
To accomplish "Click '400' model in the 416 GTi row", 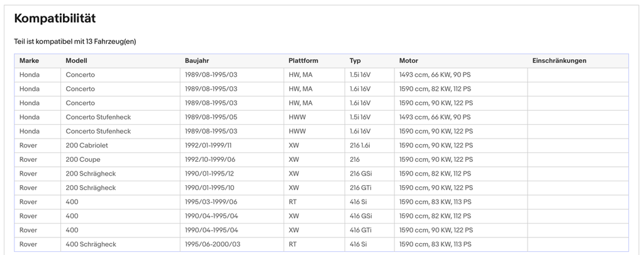I will (x=72, y=230).
